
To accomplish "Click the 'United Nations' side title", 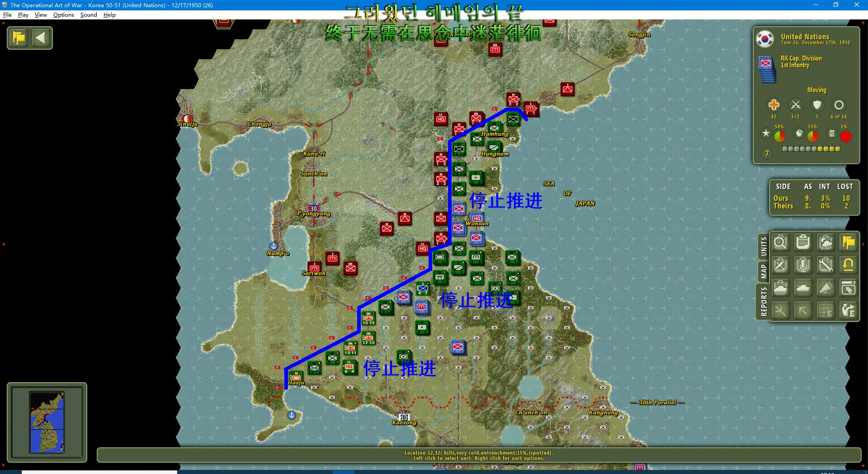I will pyautogui.click(x=805, y=37).
